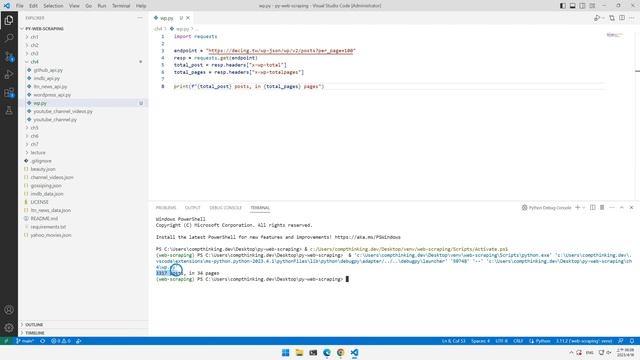This screenshot has height=360, width=640.
Task: Open the Search view in activity bar
Action: 9,38
